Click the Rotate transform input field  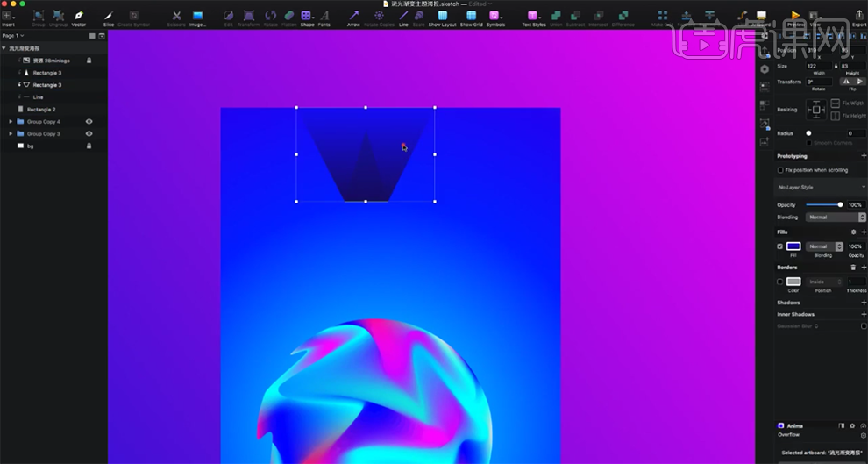click(819, 82)
